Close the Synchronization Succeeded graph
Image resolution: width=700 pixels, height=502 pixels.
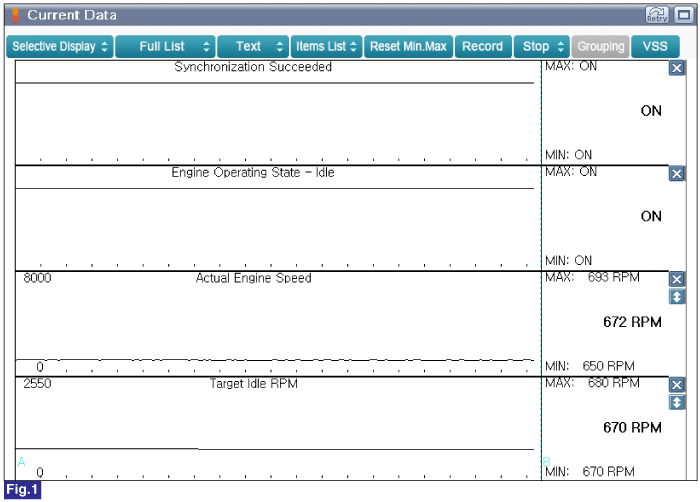coord(676,68)
